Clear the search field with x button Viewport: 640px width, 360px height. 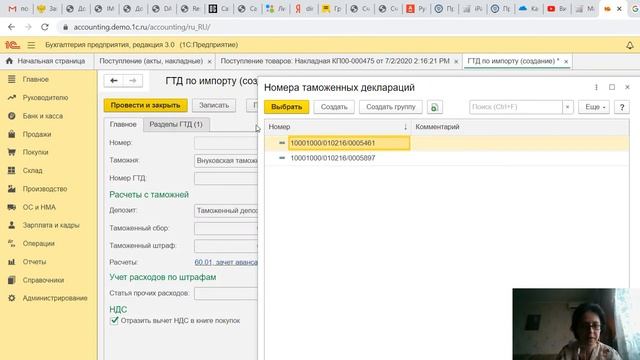tap(567, 107)
